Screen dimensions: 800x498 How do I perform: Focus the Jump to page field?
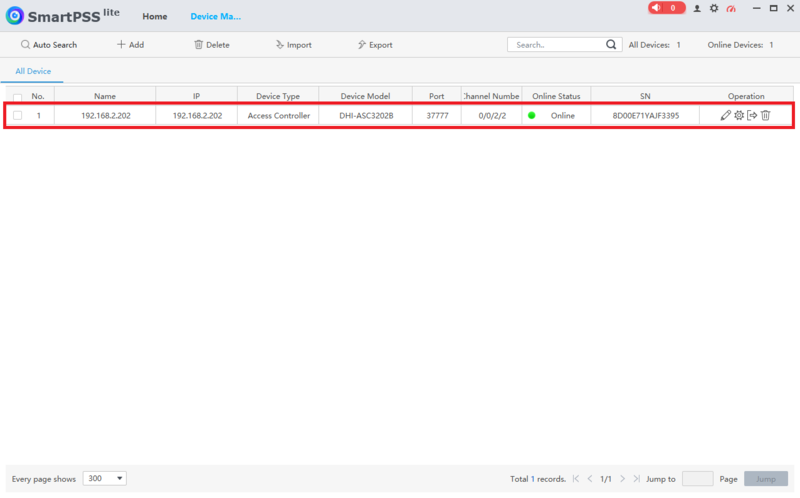click(x=697, y=479)
